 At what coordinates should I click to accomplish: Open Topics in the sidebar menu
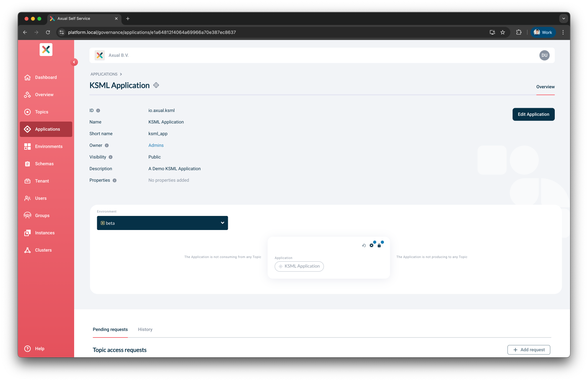pyautogui.click(x=42, y=112)
